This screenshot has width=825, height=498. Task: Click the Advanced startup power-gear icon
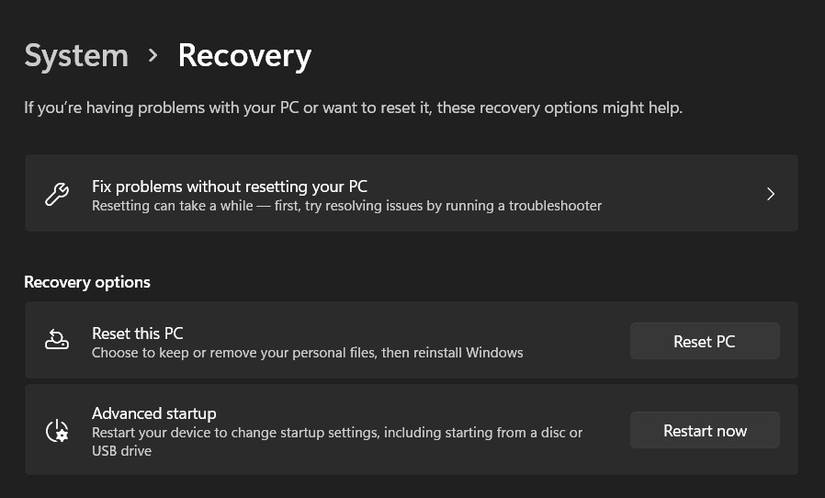[x=57, y=431]
